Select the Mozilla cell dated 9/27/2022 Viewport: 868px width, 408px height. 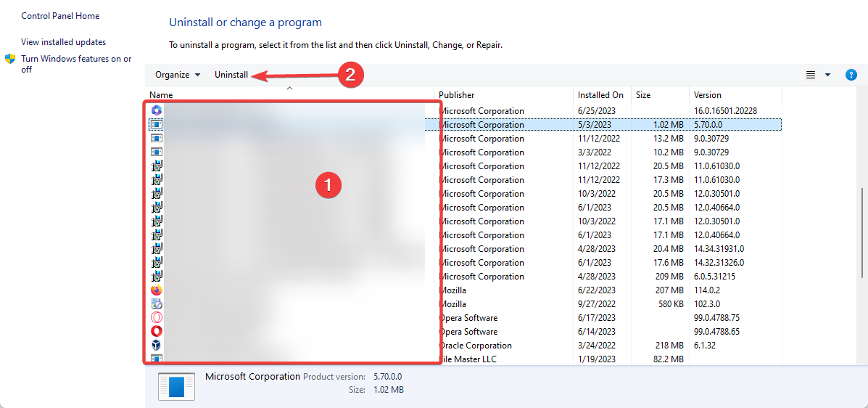(452, 303)
